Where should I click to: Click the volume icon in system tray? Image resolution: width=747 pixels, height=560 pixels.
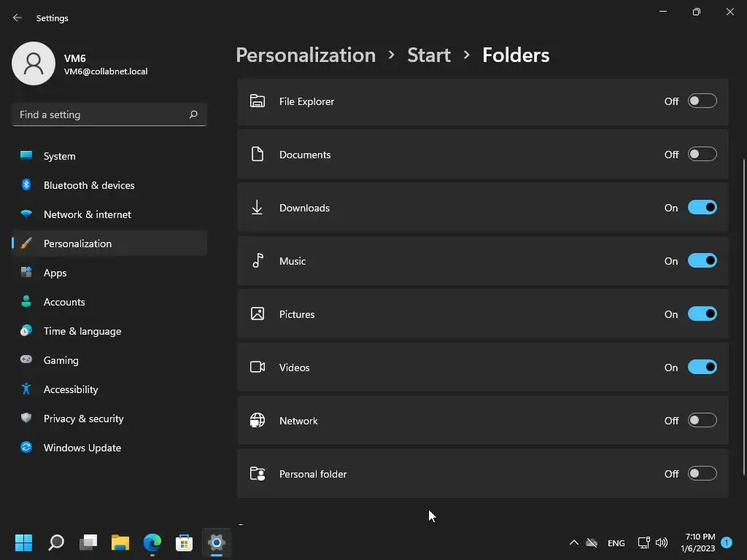[662, 542]
